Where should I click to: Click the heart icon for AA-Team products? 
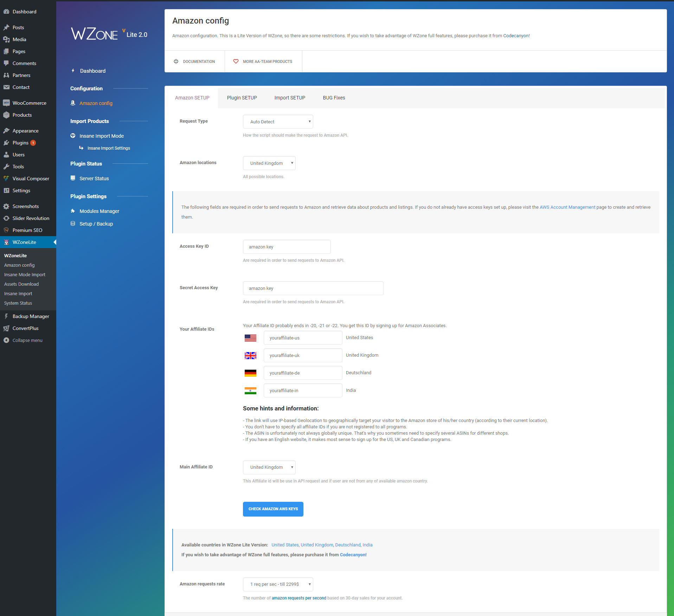point(236,61)
